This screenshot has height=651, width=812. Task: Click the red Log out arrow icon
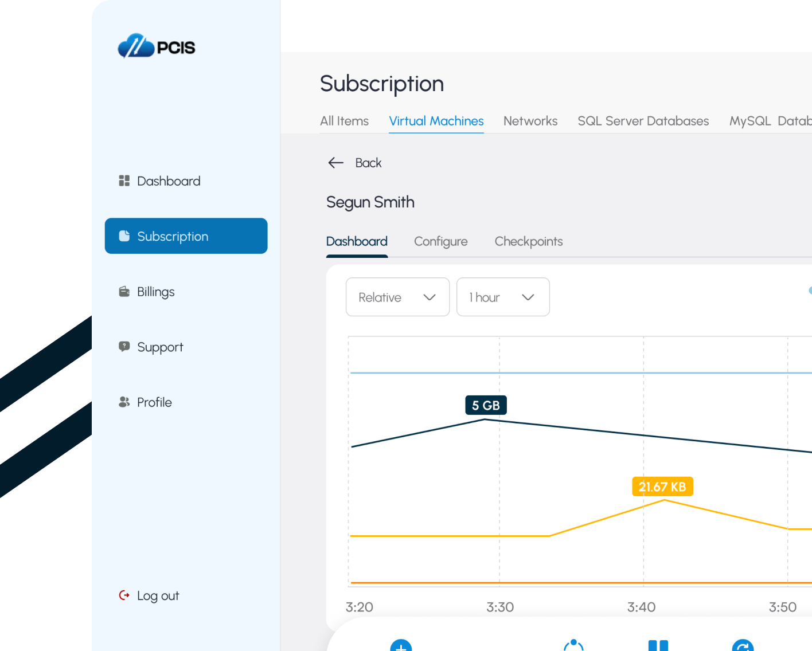[x=124, y=595]
